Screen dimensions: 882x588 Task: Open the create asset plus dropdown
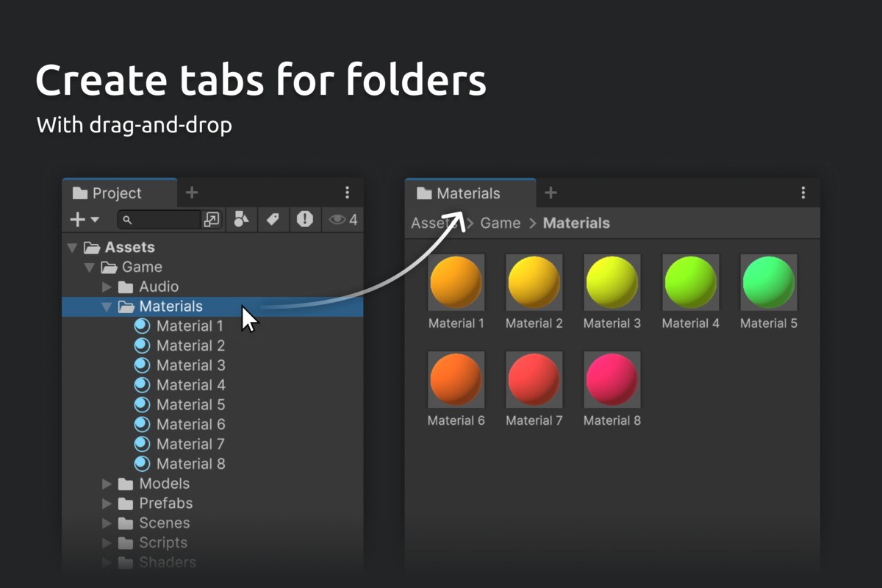pyautogui.click(x=85, y=219)
